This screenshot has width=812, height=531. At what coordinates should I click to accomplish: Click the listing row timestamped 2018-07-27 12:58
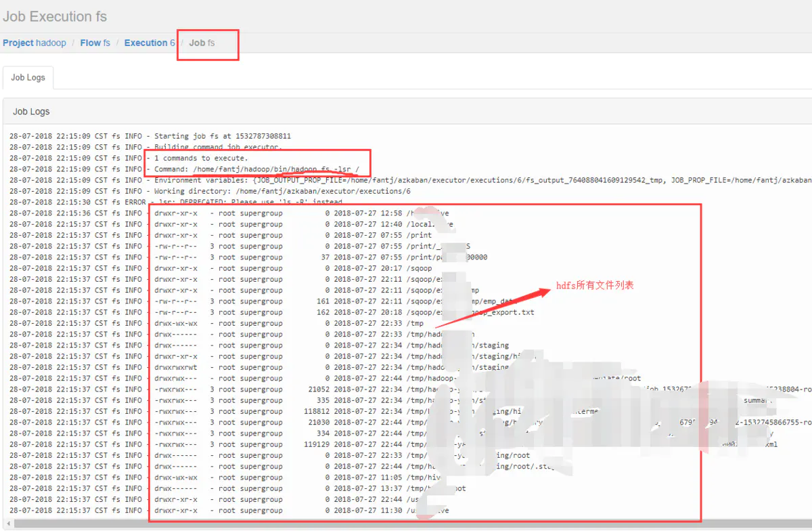pyautogui.click(x=229, y=213)
